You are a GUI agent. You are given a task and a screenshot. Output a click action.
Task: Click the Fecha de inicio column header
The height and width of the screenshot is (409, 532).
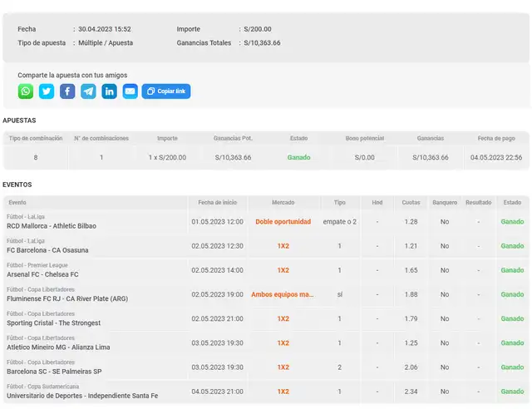click(218, 203)
